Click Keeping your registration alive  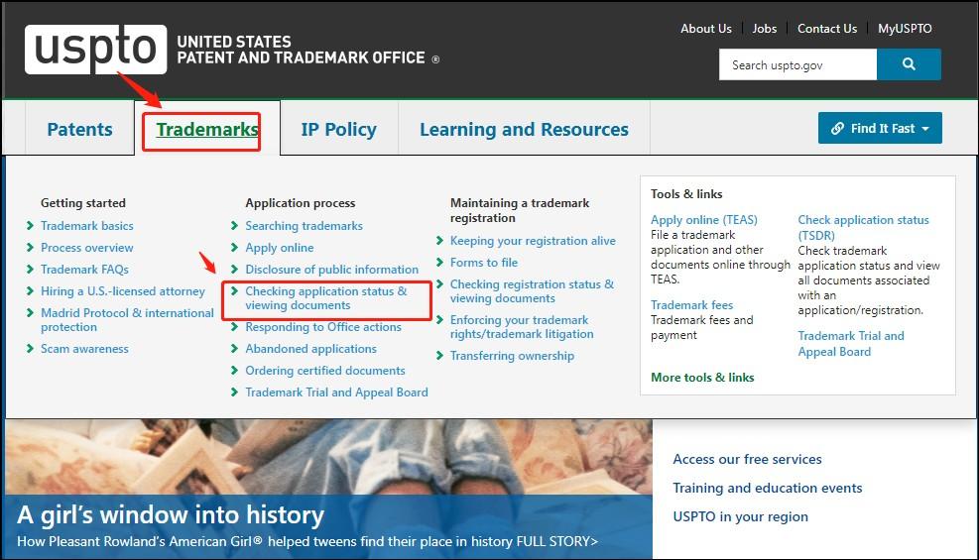pos(532,241)
